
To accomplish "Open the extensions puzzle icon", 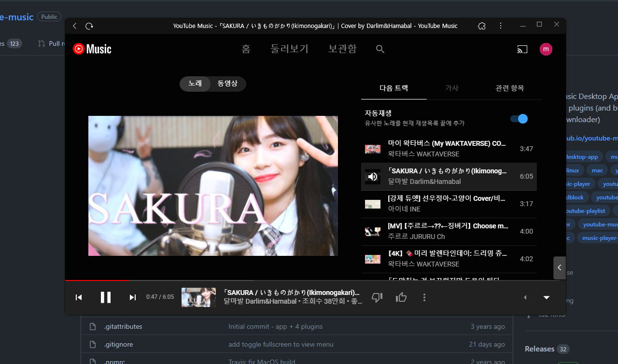I will coord(481,26).
